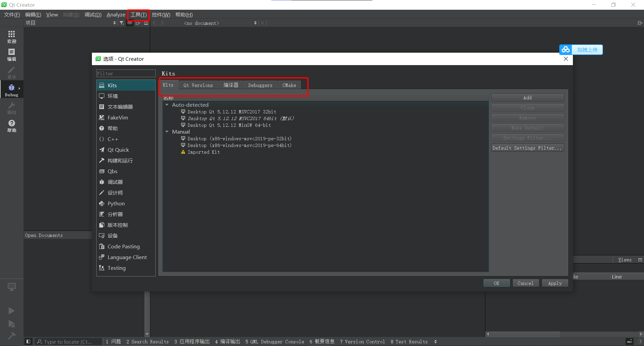Open the 设备 options category

(x=126, y=236)
